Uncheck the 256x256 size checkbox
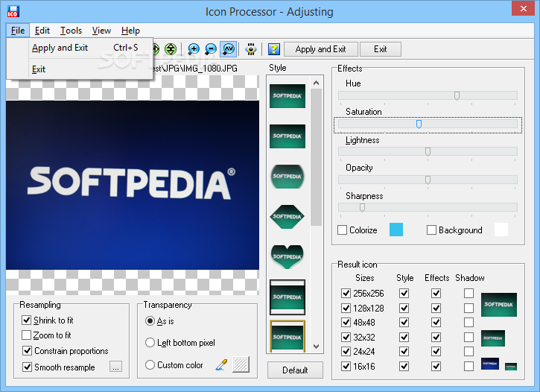This screenshot has height=392, width=540. point(346,293)
